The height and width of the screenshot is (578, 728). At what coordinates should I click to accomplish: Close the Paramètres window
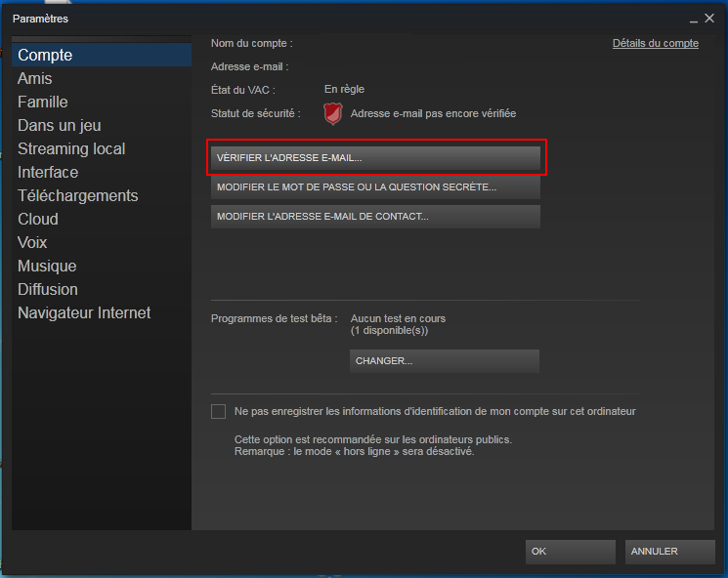[709, 19]
